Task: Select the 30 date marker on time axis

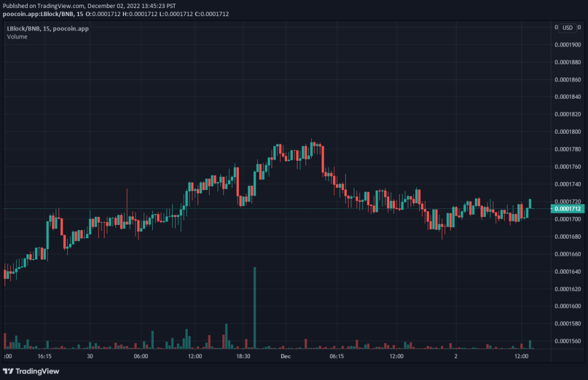Action: [x=90, y=356]
